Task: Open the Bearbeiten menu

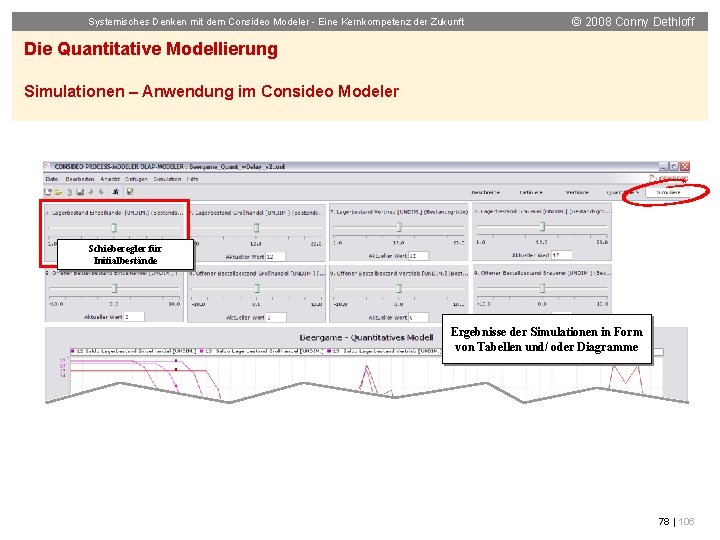Action: 80,179
